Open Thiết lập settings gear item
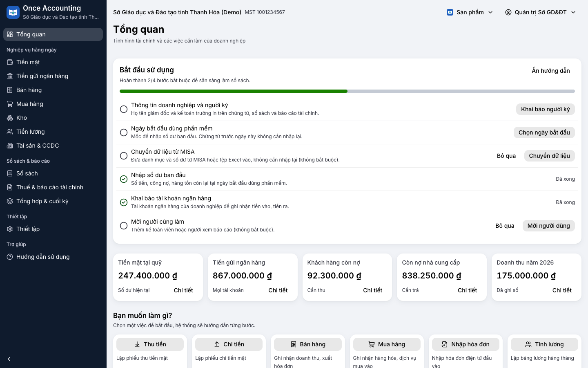This screenshot has width=588, height=368. tap(53, 229)
